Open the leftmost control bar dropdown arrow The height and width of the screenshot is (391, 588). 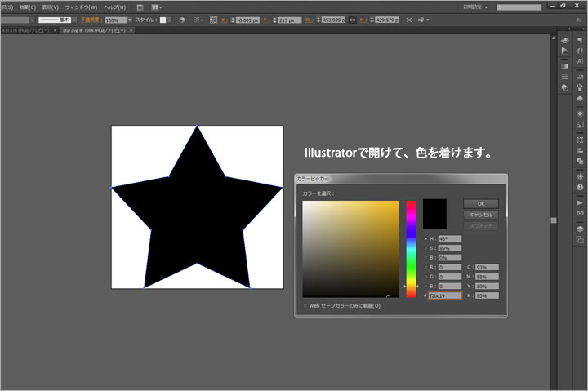point(32,20)
